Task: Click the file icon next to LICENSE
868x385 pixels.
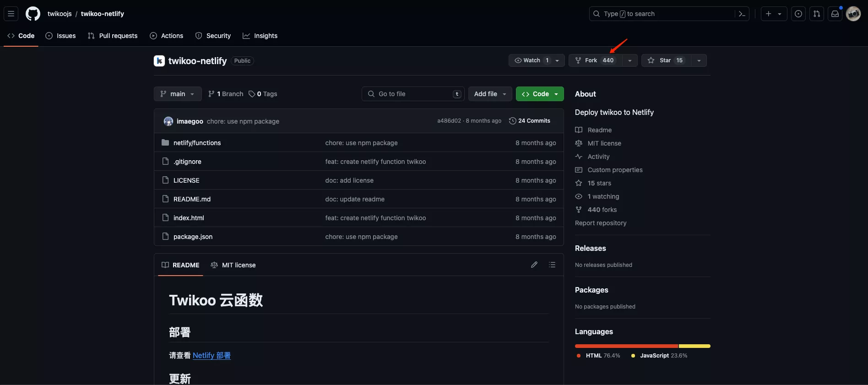Action: (165, 180)
